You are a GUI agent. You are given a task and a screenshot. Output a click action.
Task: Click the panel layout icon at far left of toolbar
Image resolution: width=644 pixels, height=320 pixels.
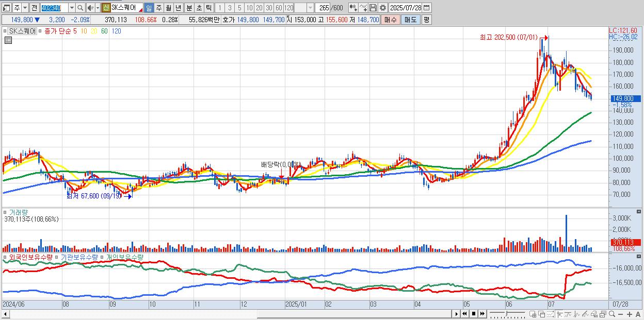7,8
